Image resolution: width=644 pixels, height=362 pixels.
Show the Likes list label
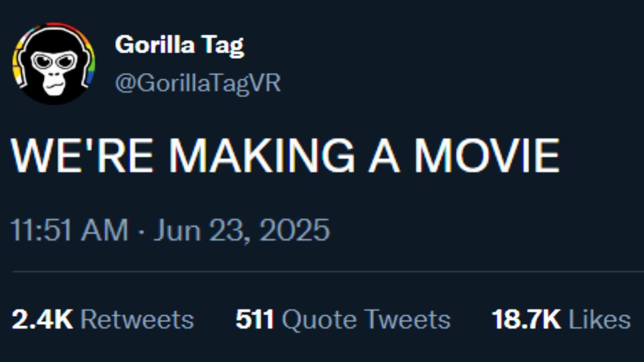pyautogui.click(x=599, y=320)
